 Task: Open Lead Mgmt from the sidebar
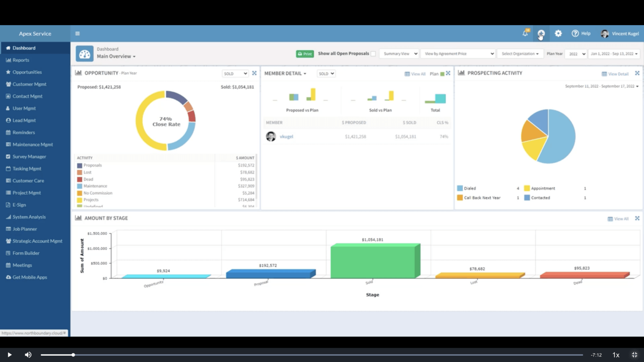pyautogui.click(x=23, y=120)
